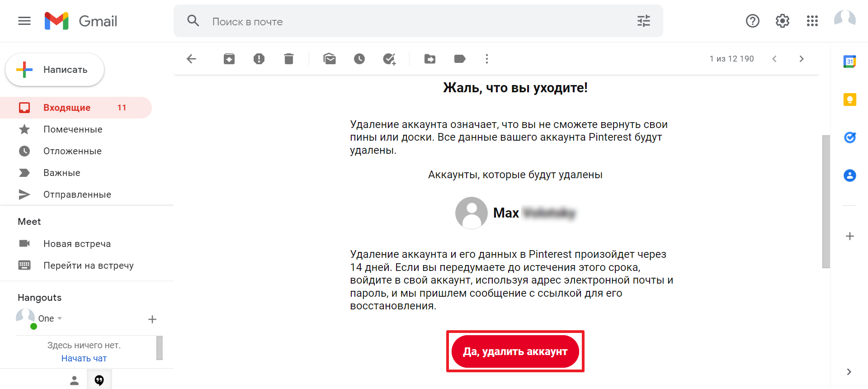This screenshot has height=389, width=868.
Task: Open the labels tag icon
Action: pos(460,59)
